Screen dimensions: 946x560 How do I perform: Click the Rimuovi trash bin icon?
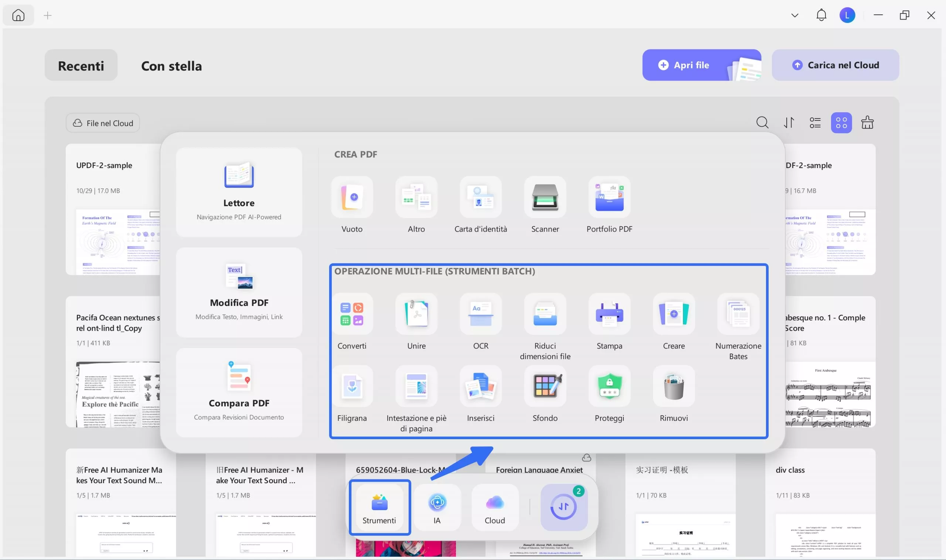(673, 387)
